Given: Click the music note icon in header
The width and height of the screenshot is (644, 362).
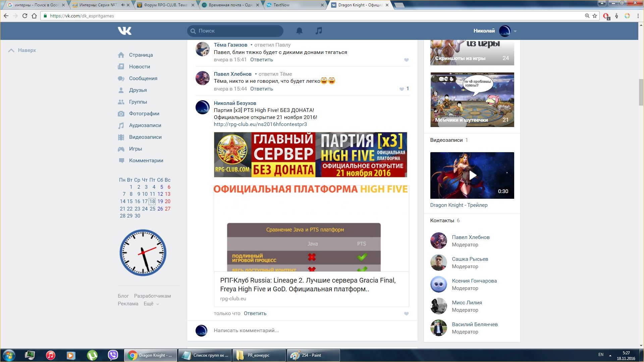Looking at the screenshot, I should (319, 31).
